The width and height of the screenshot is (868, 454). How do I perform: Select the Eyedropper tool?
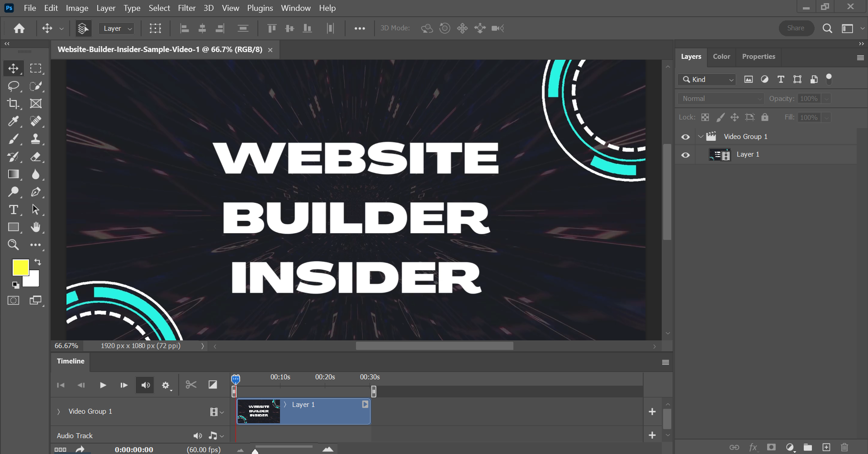pyautogui.click(x=13, y=121)
